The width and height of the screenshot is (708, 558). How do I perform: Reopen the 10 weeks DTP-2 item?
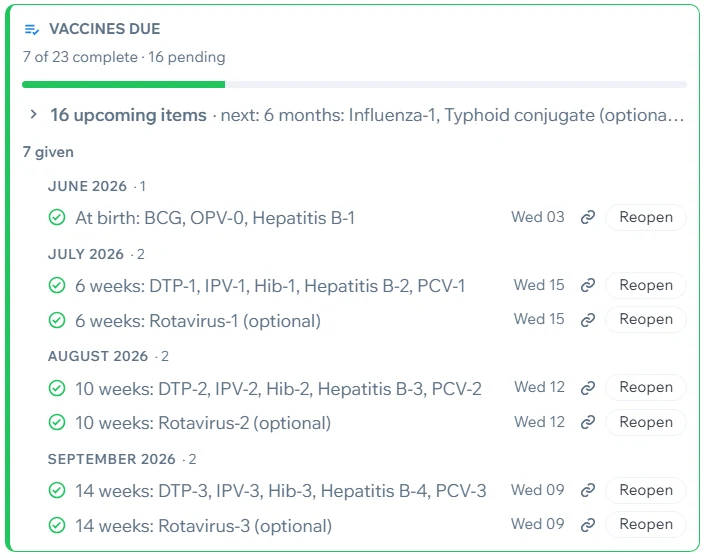[646, 387]
